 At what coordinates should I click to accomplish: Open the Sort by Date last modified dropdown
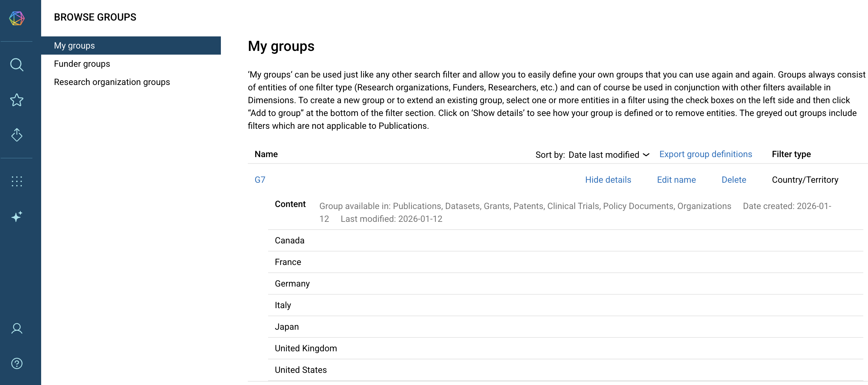click(604, 155)
